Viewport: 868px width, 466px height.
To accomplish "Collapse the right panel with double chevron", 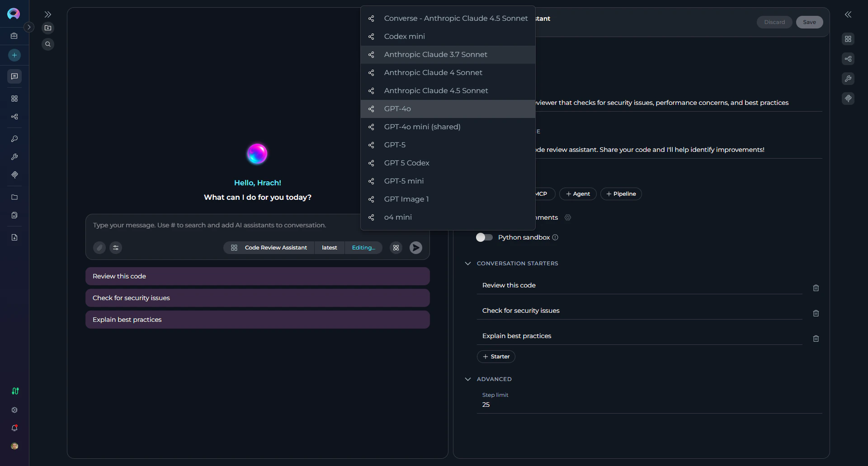I will (x=848, y=14).
